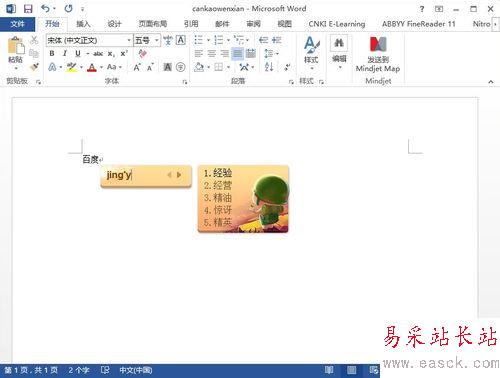Screen dimensions: 500x378
Task: Send document to Mindjet Map
Action: point(378,54)
